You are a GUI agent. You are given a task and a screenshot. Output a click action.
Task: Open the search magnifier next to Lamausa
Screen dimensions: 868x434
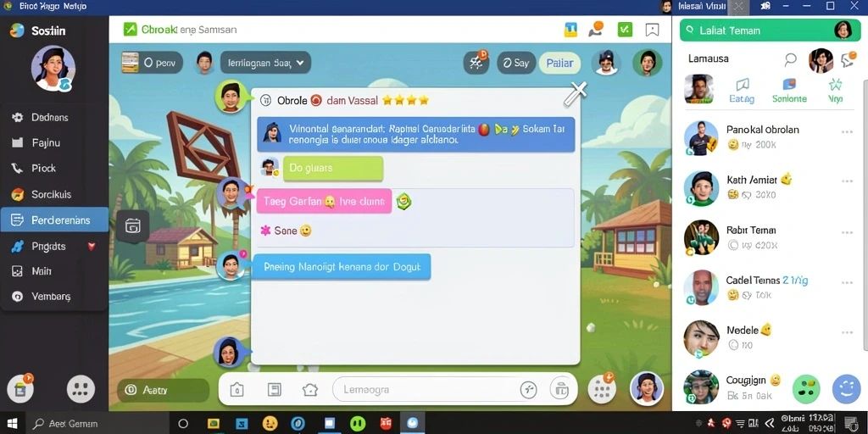pos(791,58)
